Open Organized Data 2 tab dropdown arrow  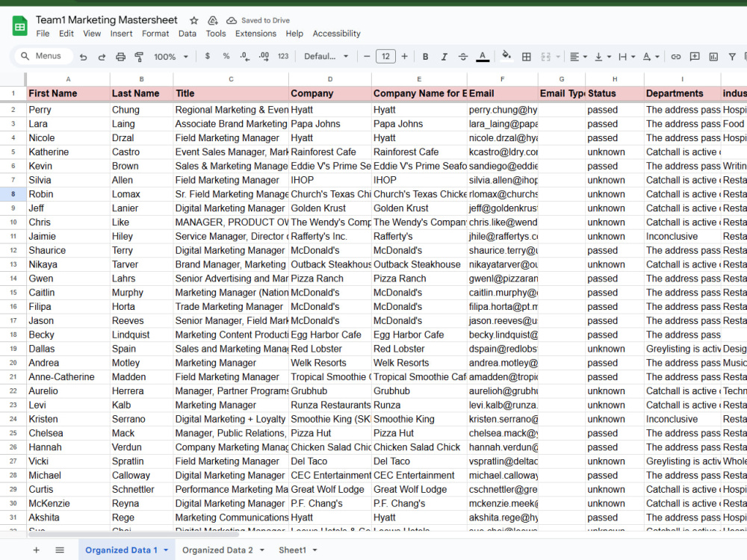[x=262, y=550]
